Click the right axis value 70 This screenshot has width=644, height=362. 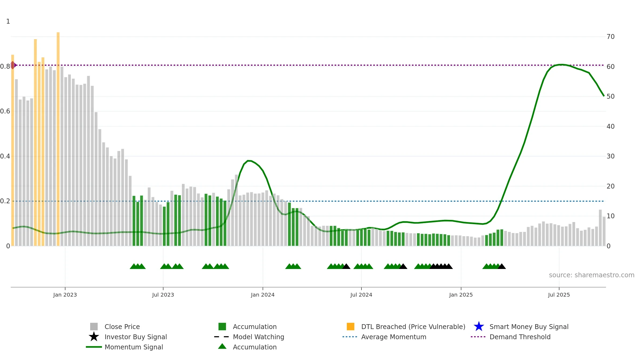pos(610,37)
